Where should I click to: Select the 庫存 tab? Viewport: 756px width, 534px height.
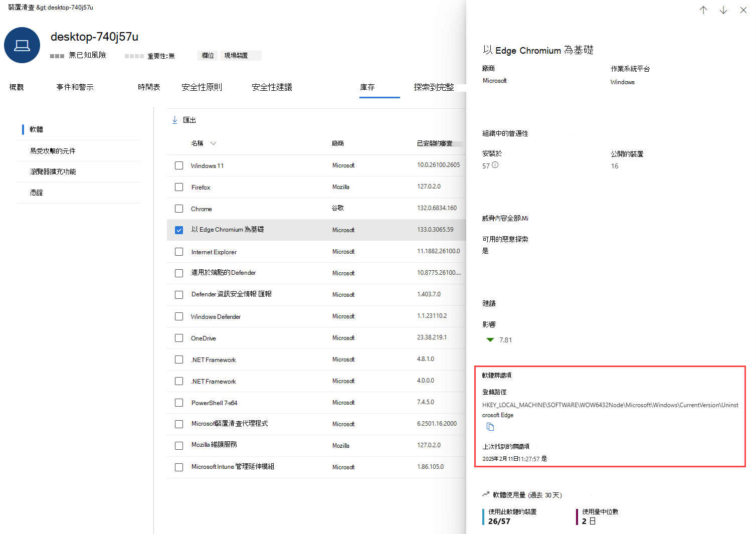(x=367, y=87)
